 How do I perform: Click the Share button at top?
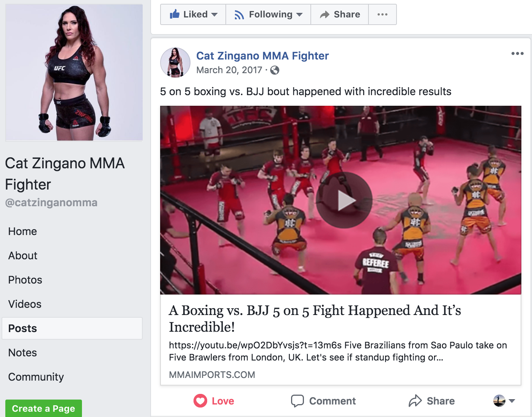(340, 14)
